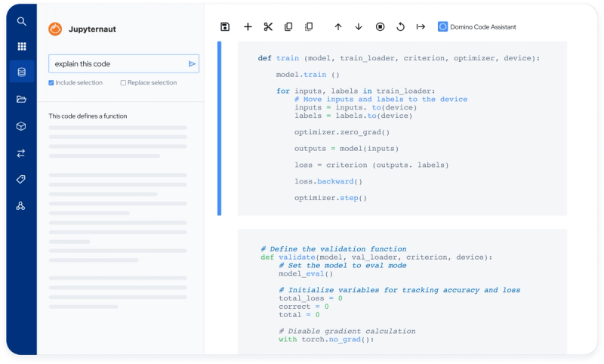This screenshot has width=604, height=364.
Task: Move cell down with down arrow
Action: pyautogui.click(x=359, y=26)
